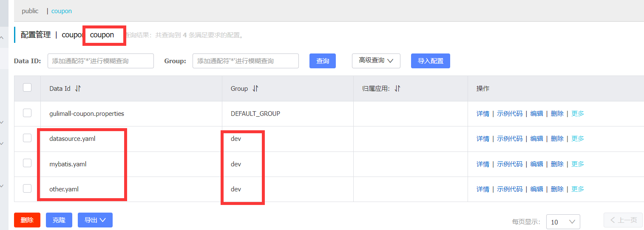Sort the table by Group column
Viewport: 644px width, 230px height.
(x=255, y=89)
